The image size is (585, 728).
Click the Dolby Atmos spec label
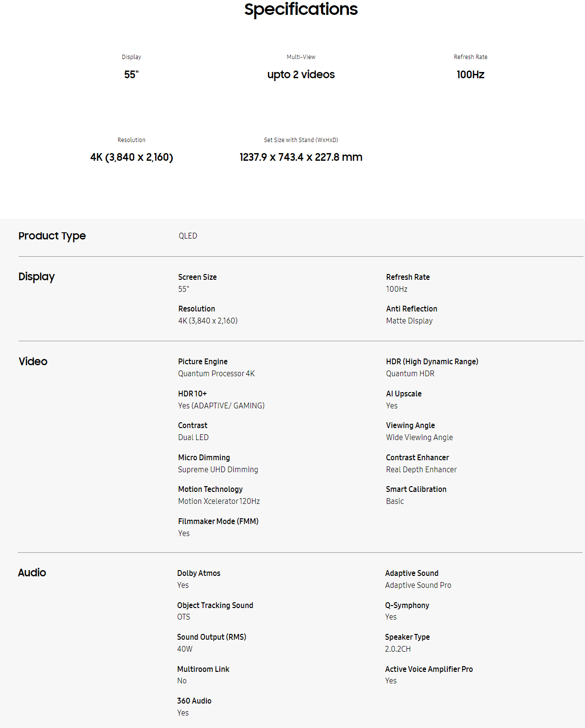click(x=199, y=573)
